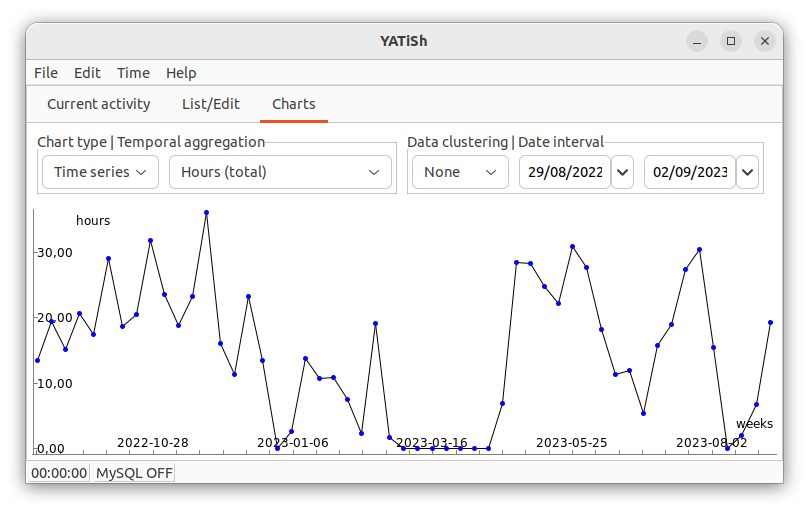The width and height of the screenshot is (809, 512).
Task: Switch to the Current activity tab
Action: (99, 104)
